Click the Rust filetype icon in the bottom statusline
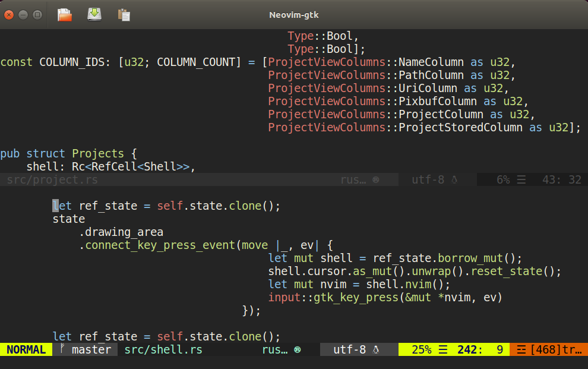The height and width of the screenshot is (369, 588). coord(297,350)
